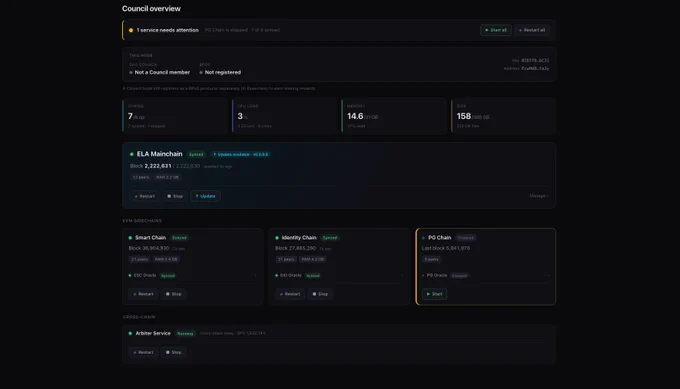Click the Disk stat card showing 158
The height and width of the screenshot is (389, 680).
(503, 116)
